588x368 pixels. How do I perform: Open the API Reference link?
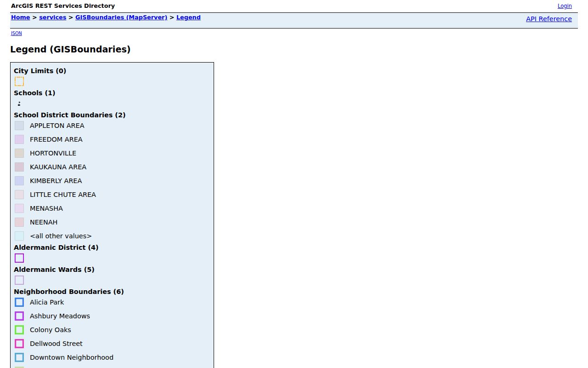tap(549, 19)
